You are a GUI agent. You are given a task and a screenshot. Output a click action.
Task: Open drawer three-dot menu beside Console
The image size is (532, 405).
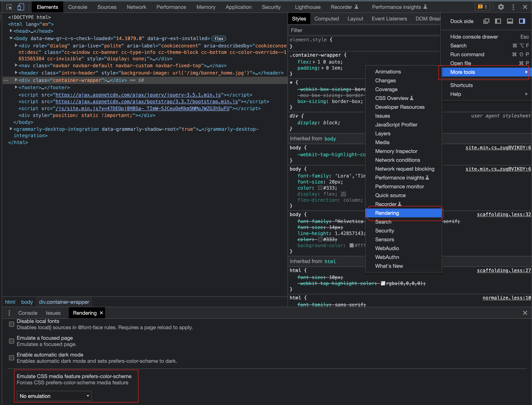tap(9, 313)
